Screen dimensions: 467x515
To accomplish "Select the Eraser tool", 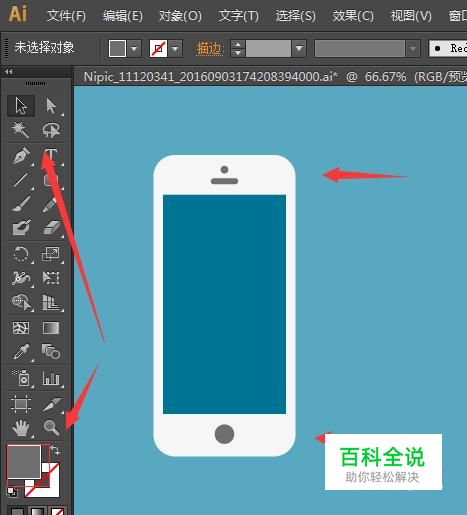I will [x=51, y=228].
